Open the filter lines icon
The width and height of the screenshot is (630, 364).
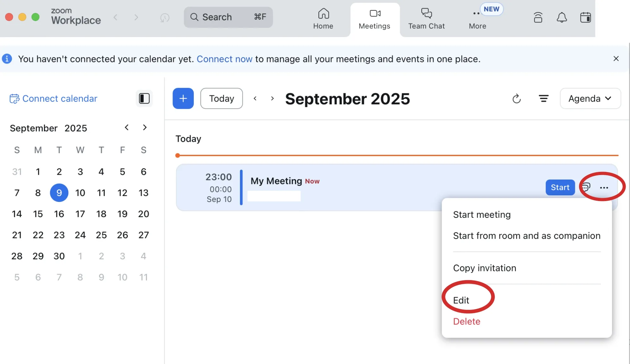[x=544, y=99]
